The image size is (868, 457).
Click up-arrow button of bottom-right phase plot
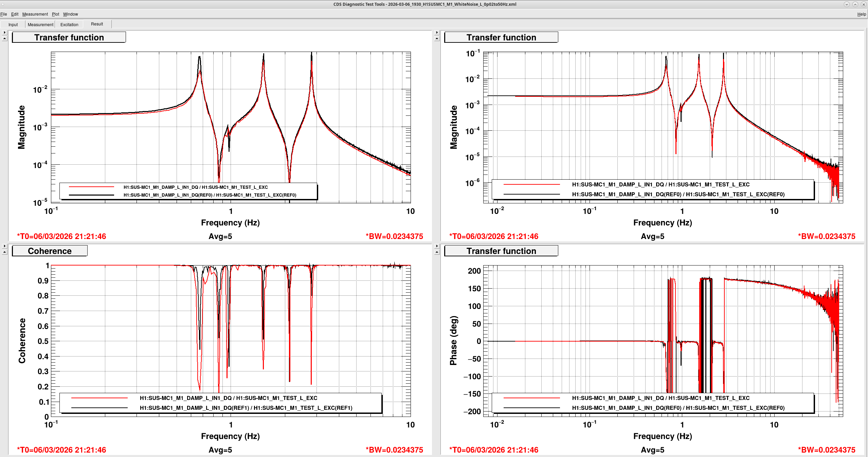coord(437,252)
